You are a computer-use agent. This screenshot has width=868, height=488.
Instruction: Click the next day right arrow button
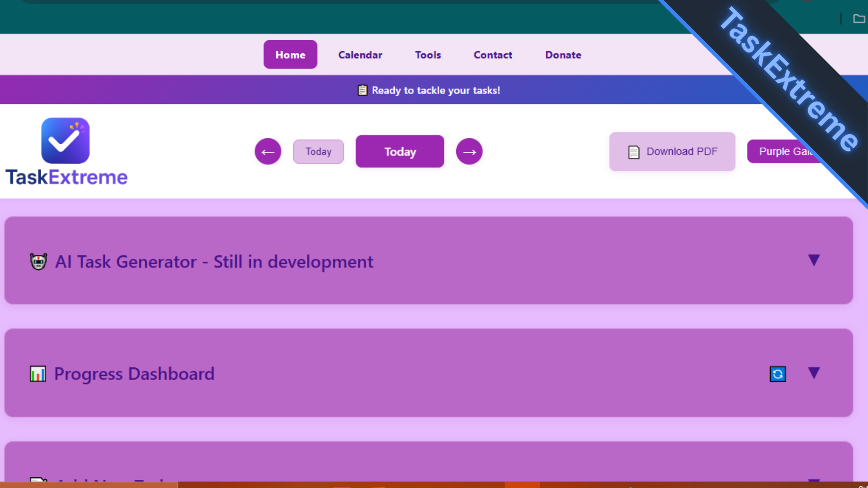[469, 152]
